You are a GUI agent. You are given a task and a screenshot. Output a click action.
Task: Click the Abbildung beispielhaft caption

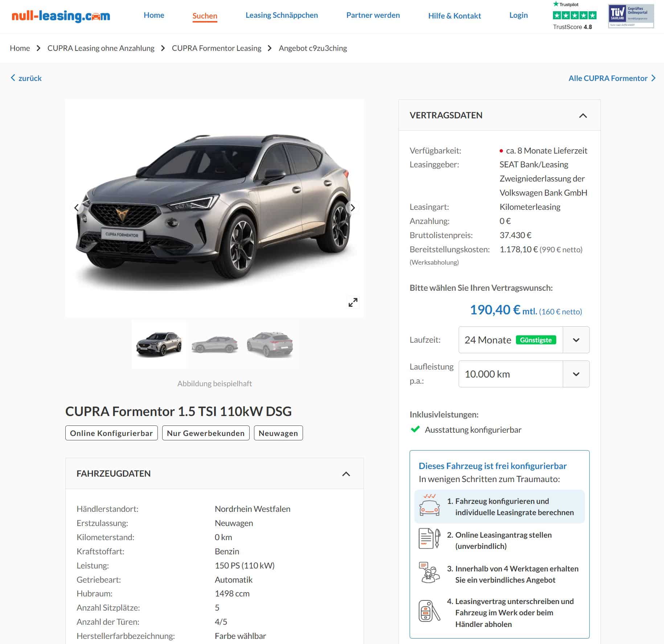pos(214,383)
